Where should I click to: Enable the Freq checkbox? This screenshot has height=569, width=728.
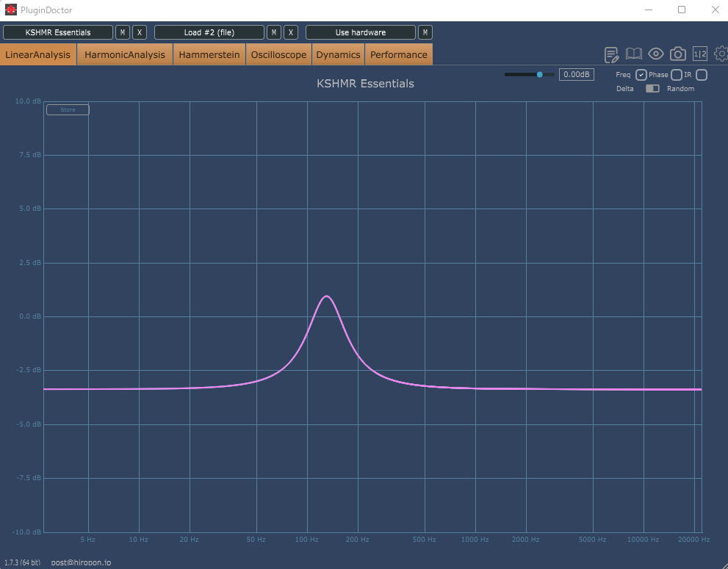click(641, 75)
